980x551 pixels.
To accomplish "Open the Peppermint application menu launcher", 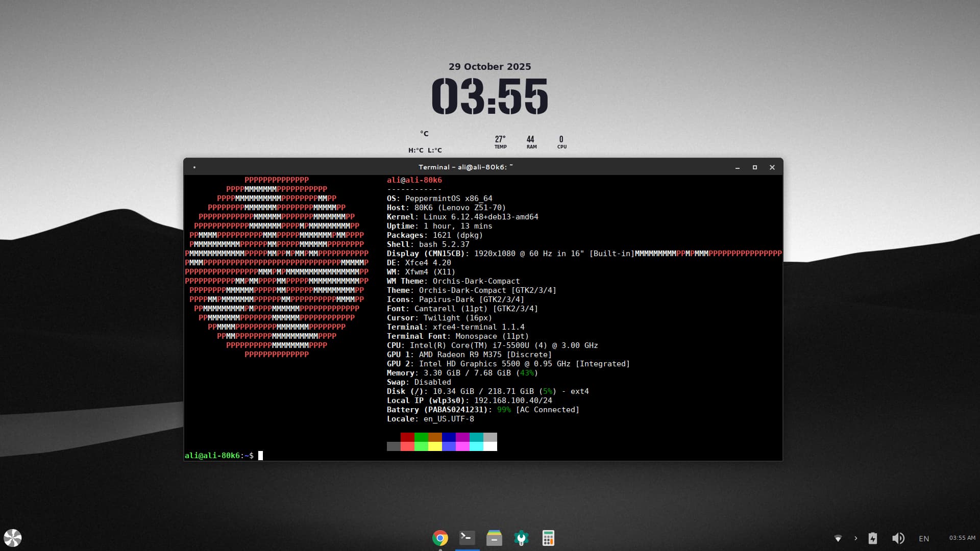I will click(x=13, y=538).
